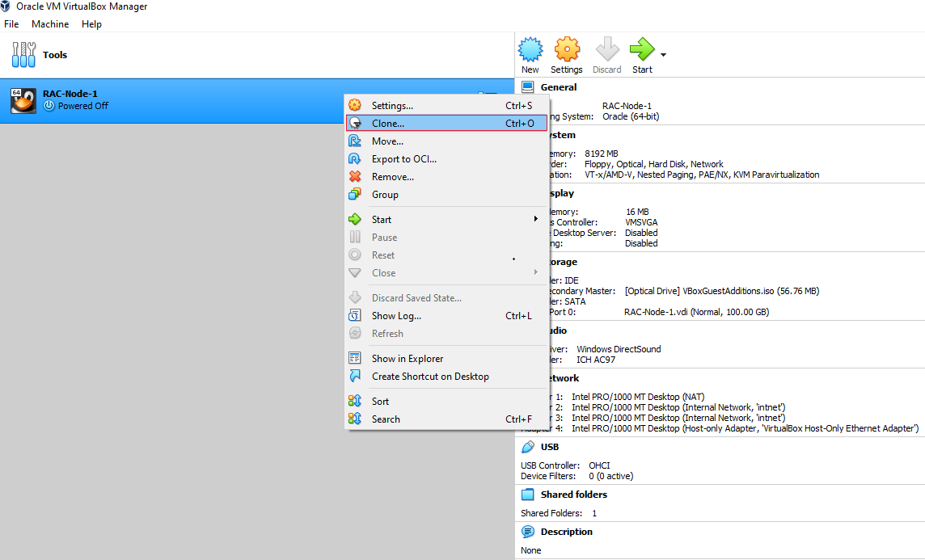
Task: Open the Shared folders section header link
Action: coord(574,495)
